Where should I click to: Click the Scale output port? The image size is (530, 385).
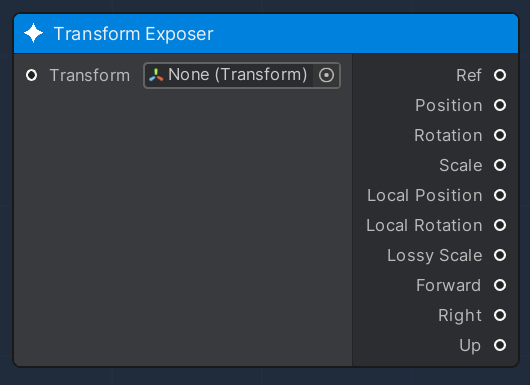click(x=500, y=165)
